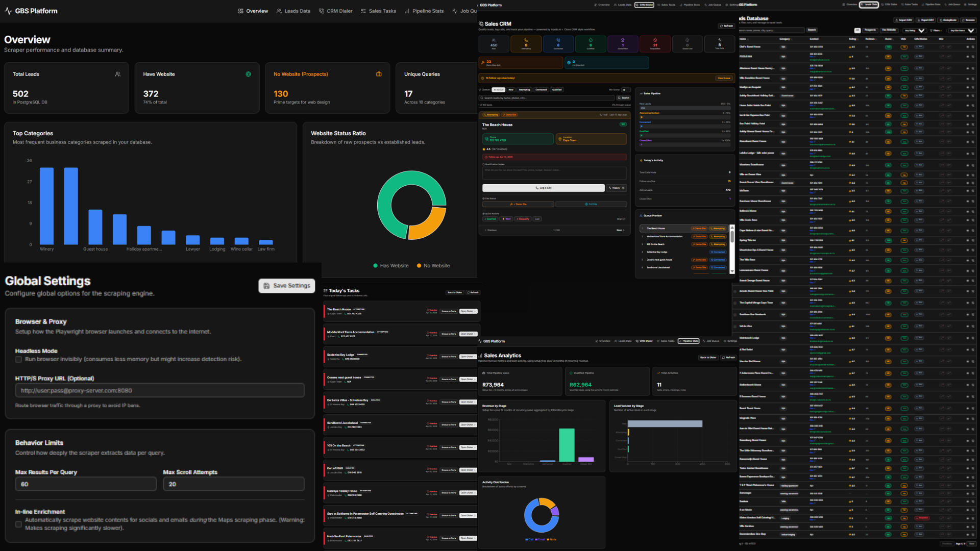Viewport: 980px width, 551px height.
Task: Click the chart icon beside Sales Analytics heading
Action: click(x=480, y=356)
